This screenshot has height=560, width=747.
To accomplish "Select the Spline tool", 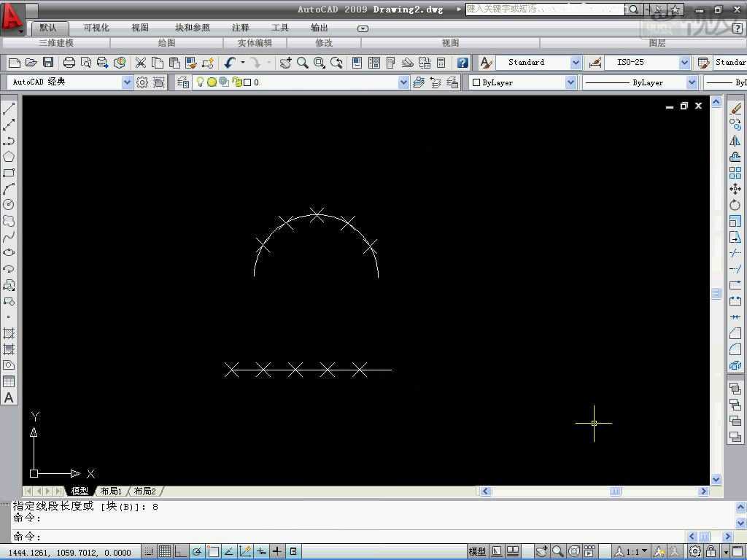I will coord(9,237).
